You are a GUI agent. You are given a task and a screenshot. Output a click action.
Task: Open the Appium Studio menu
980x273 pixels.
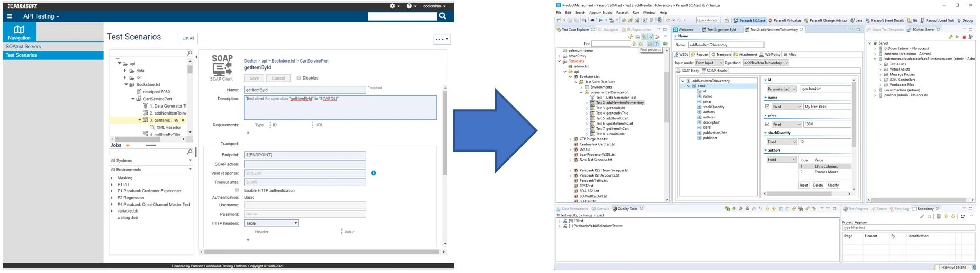(600, 13)
